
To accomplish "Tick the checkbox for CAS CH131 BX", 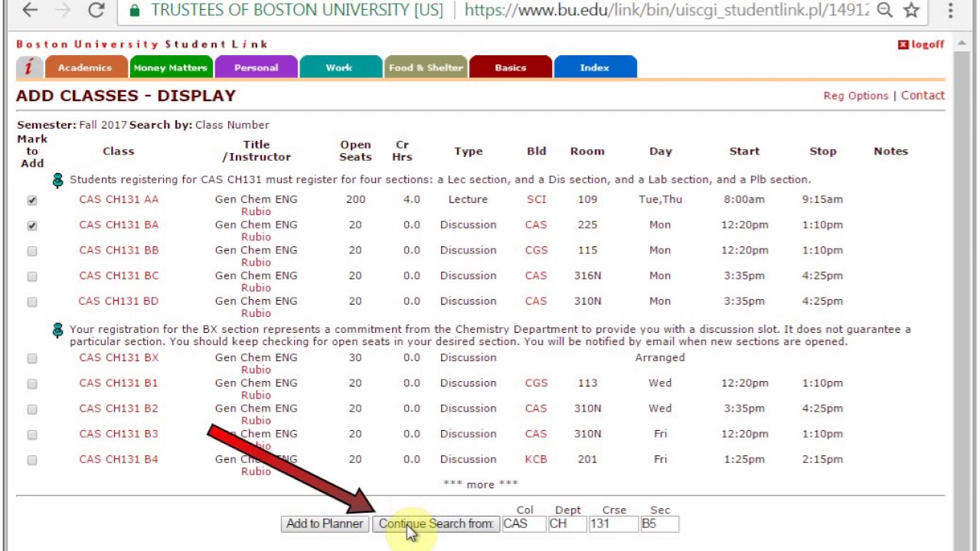I will 32,358.
